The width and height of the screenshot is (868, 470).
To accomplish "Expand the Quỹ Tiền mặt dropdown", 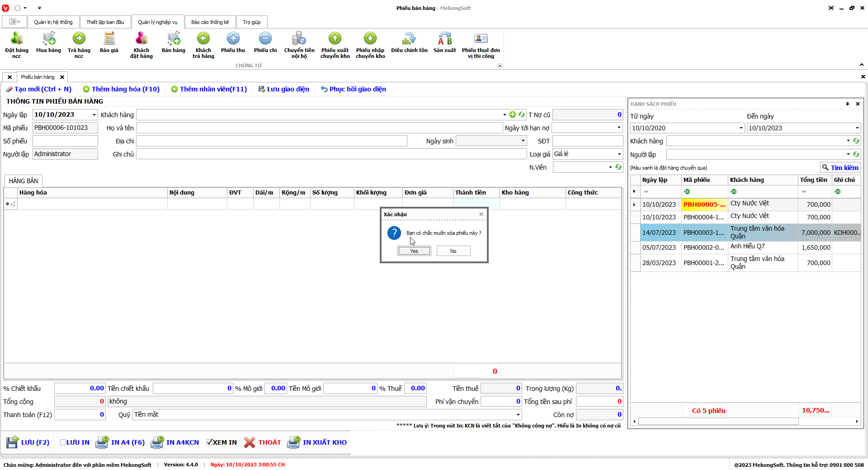I will click(x=518, y=415).
